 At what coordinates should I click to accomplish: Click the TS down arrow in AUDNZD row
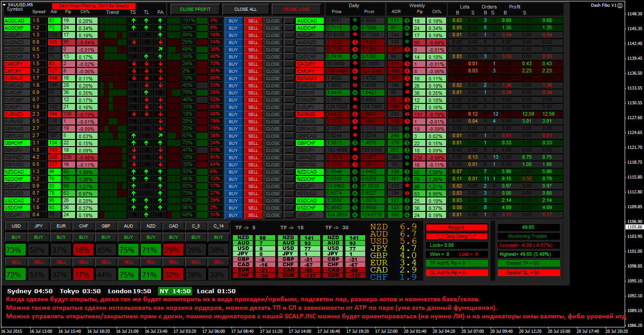pos(133,42)
